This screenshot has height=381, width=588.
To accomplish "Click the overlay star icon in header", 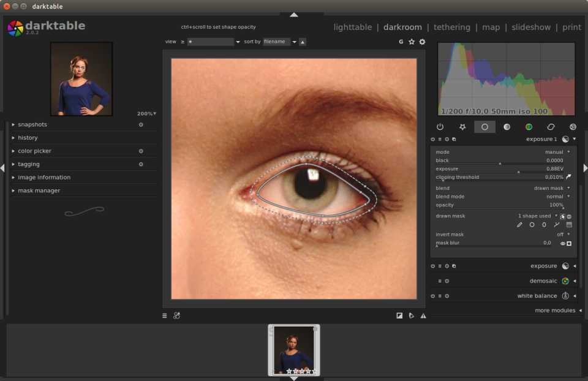I will (x=412, y=42).
